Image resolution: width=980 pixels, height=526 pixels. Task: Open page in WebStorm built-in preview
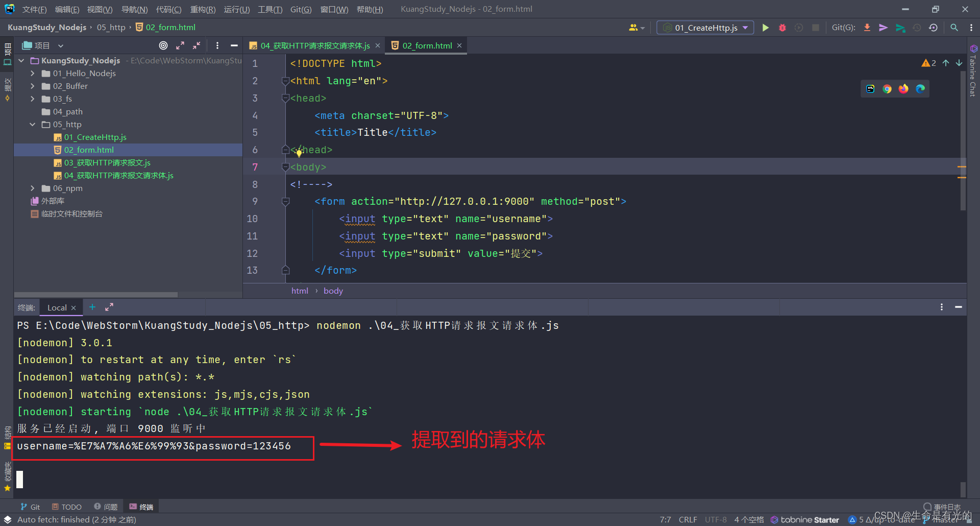pyautogui.click(x=871, y=89)
